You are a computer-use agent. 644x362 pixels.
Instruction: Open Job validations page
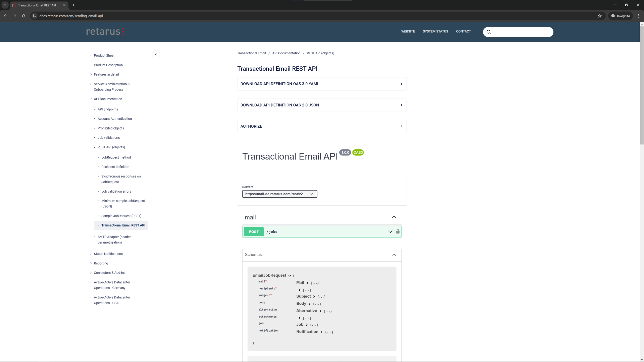click(108, 138)
